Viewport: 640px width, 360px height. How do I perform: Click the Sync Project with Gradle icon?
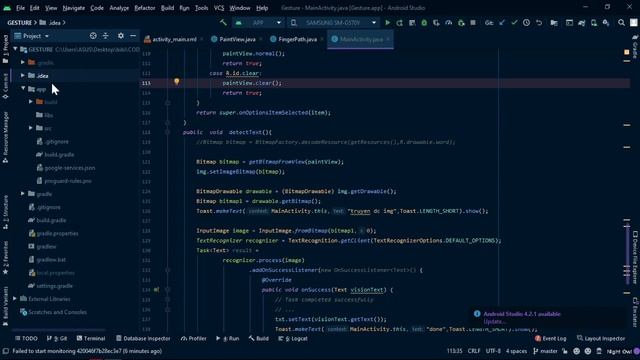point(582,23)
